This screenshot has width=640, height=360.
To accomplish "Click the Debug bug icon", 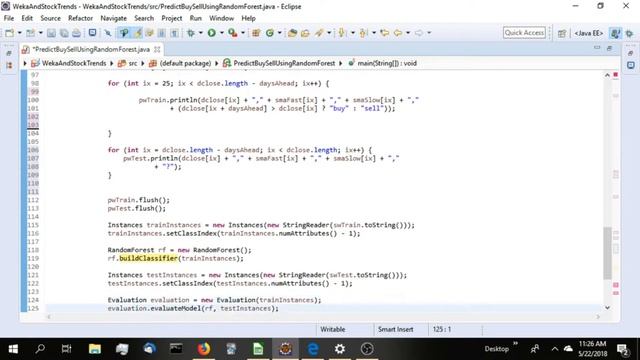I will click(191, 33).
